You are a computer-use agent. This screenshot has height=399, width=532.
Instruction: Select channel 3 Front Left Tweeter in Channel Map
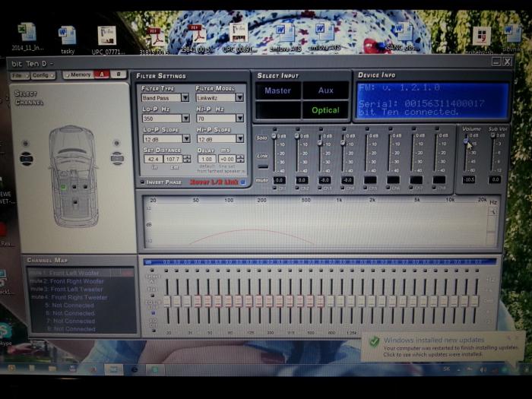click(81, 289)
